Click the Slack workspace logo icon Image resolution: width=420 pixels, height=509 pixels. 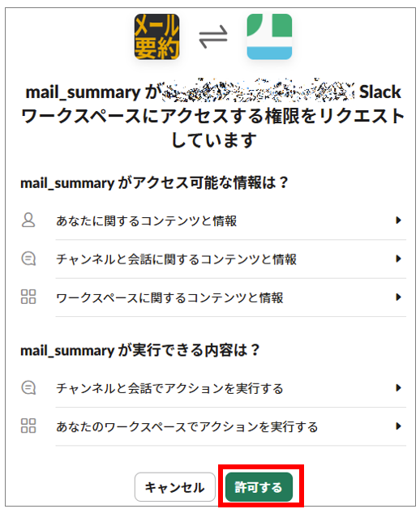(269, 36)
